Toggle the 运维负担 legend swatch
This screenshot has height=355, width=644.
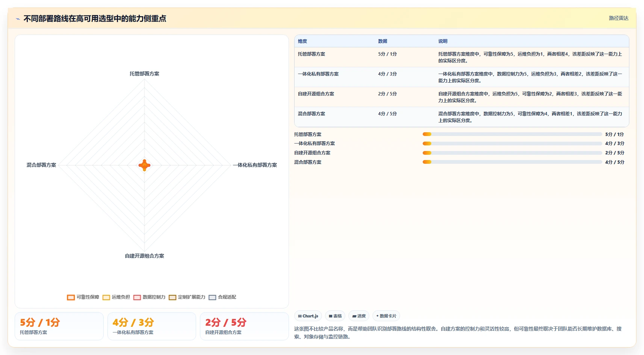click(x=106, y=298)
